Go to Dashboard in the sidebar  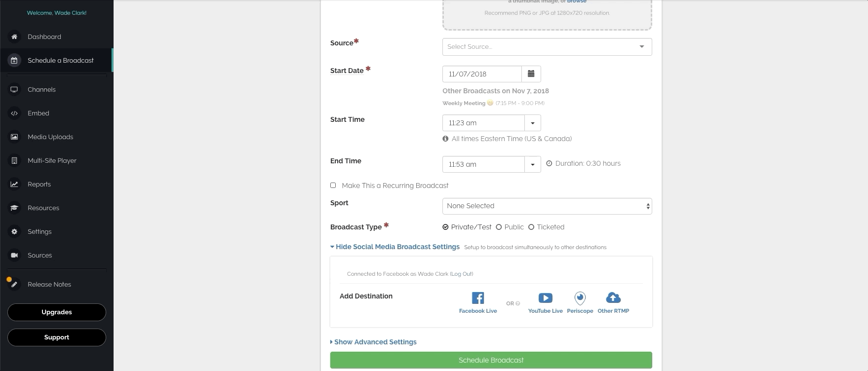[x=44, y=37]
